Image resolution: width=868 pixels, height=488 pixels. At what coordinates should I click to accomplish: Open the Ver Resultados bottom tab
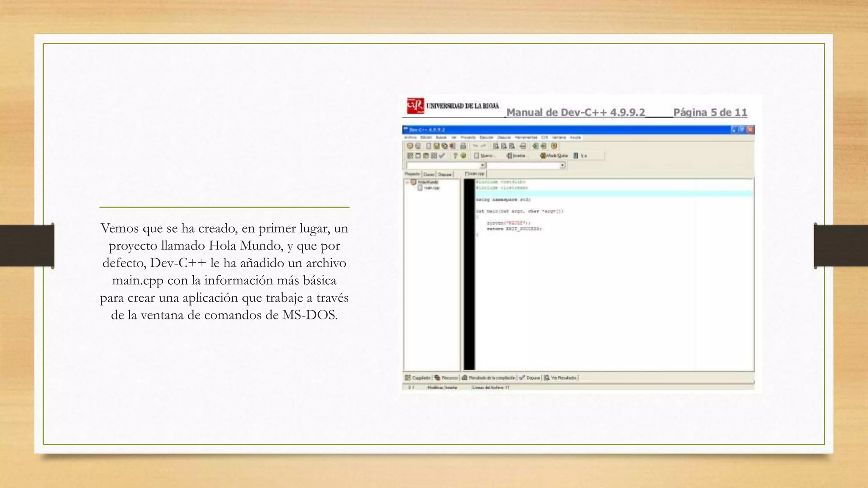(561, 377)
